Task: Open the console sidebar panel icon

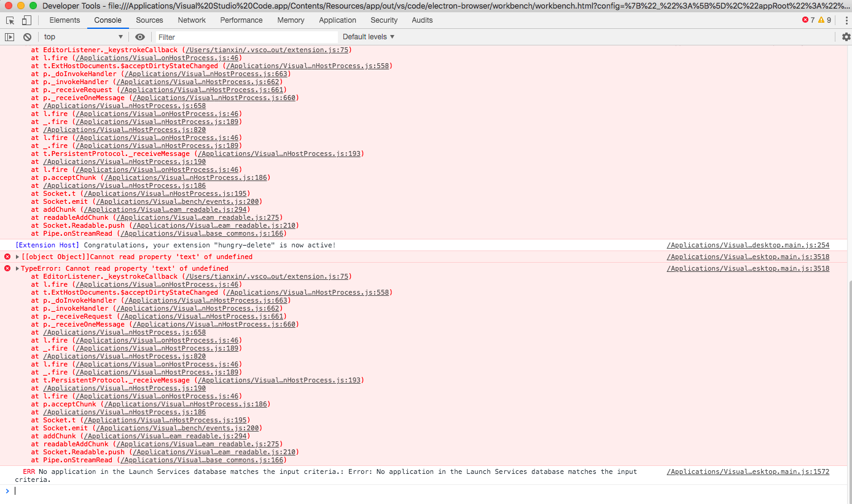Action: [x=9, y=37]
